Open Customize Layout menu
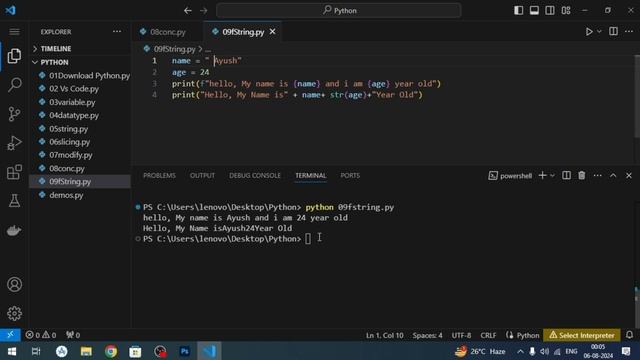 tap(566, 10)
